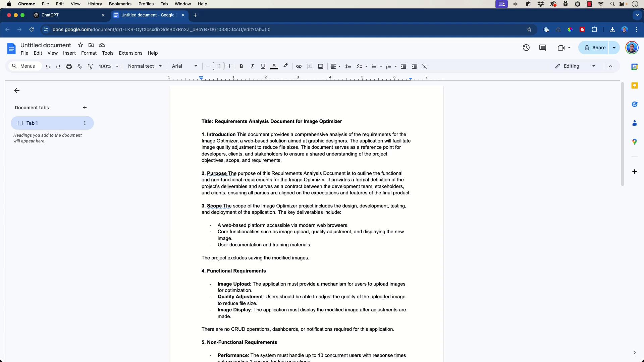Click the Share button

[x=595, y=48]
